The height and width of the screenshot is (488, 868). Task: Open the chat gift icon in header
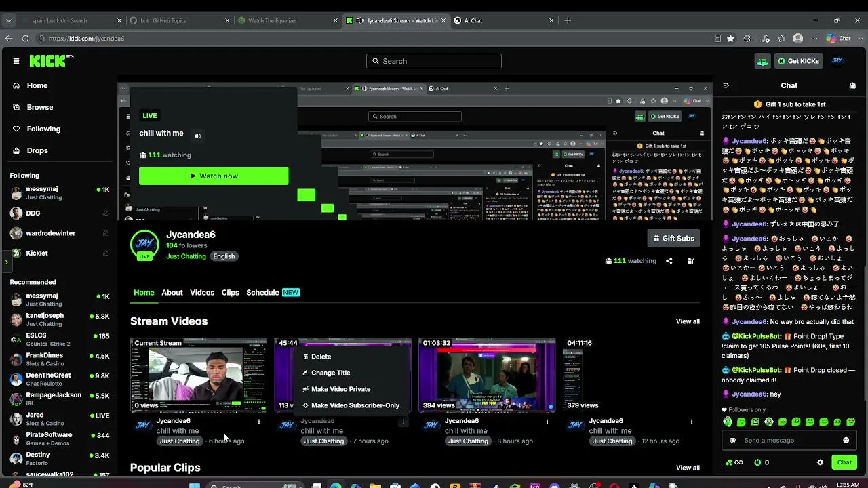(x=852, y=85)
